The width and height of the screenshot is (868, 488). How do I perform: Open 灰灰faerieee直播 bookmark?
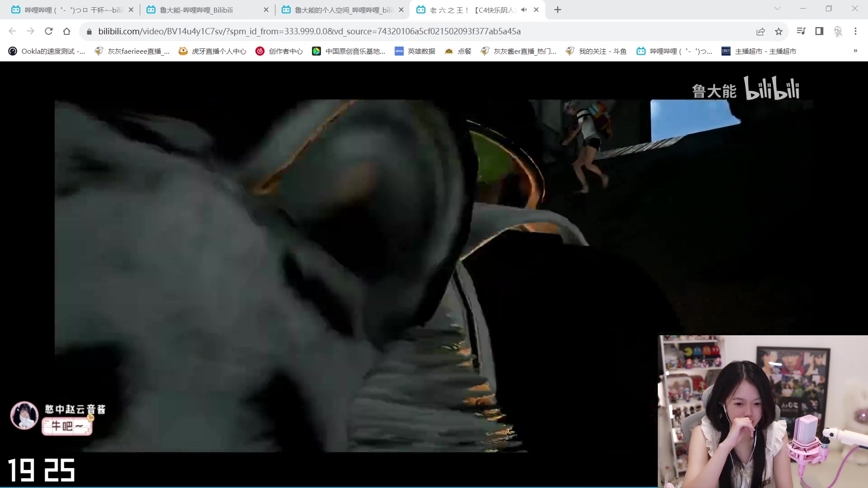132,51
